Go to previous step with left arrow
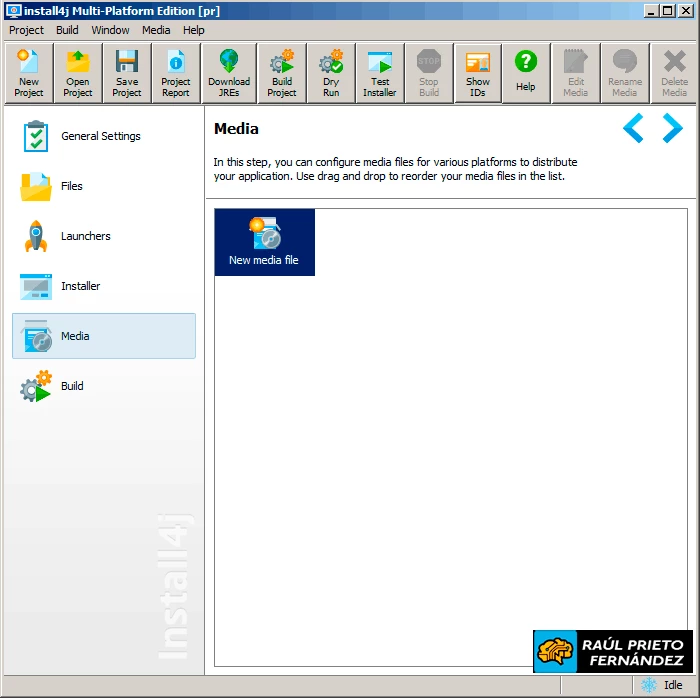700x698 pixels. tap(633, 128)
